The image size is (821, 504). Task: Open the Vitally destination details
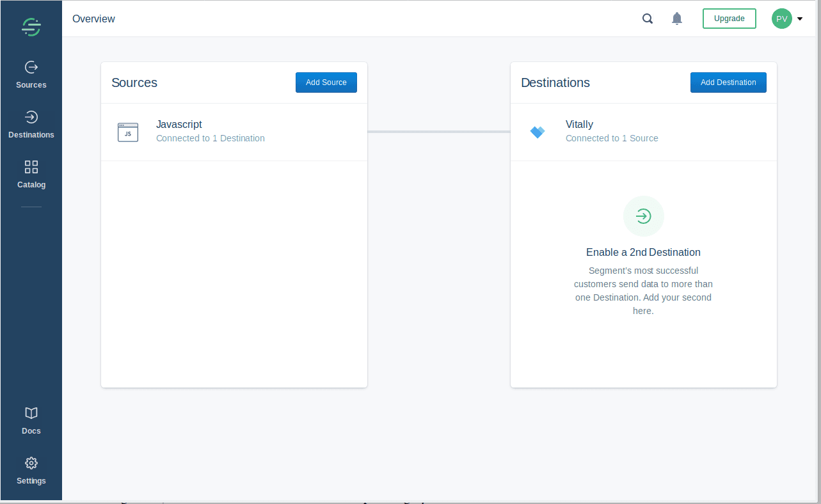[x=579, y=124]
